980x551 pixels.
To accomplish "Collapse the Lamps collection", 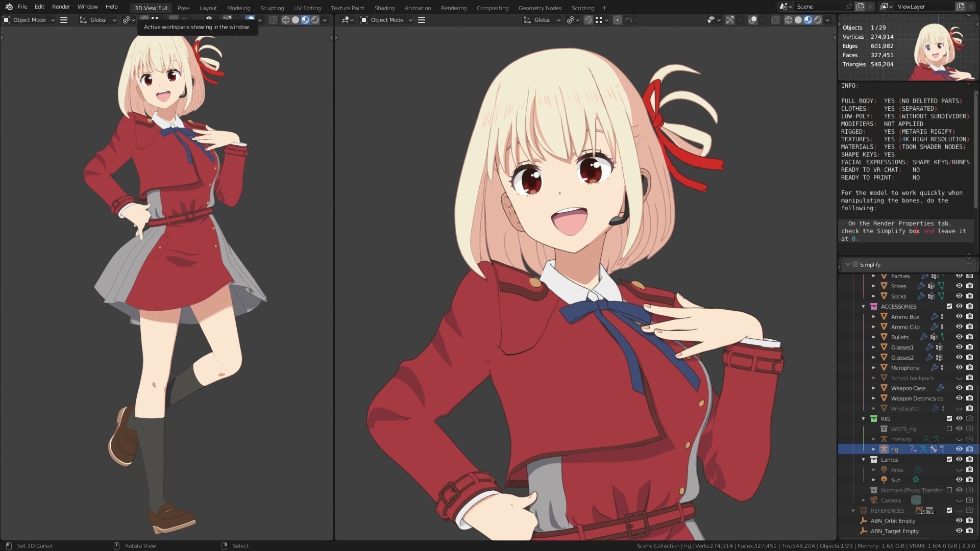I will 864,460.
